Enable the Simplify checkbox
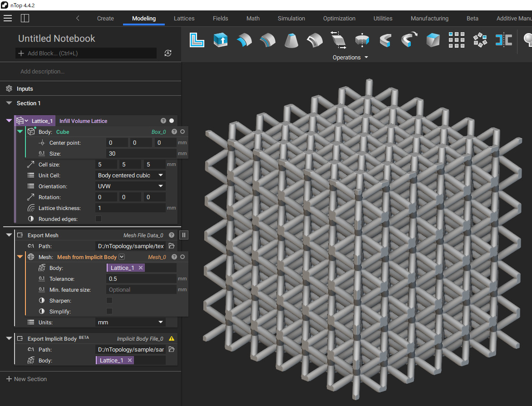The image size is (532, 406). pyautogui.click(x=109, y=311)
